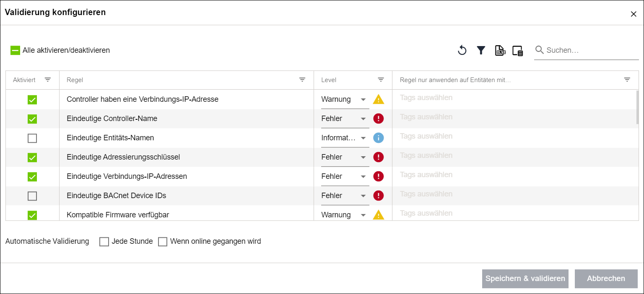Click error icon for Eindeutige BACnet Device IDs
Screen dimensions: 644x294
coord(379,196)
